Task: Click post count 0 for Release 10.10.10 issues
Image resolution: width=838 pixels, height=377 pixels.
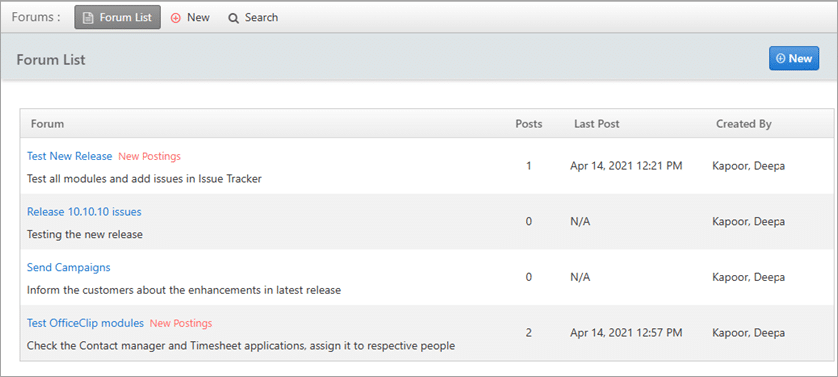Action: click(529, 221)
